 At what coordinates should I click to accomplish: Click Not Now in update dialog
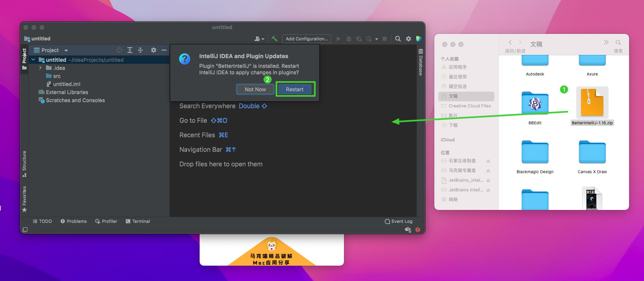coord(255,89)
